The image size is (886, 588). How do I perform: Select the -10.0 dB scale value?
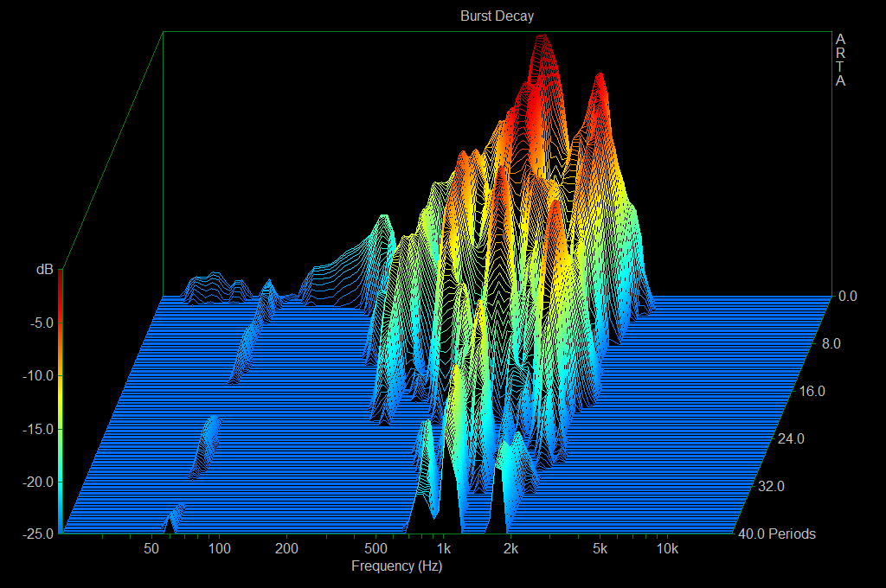pyautogui.click(x=38, y=375)
